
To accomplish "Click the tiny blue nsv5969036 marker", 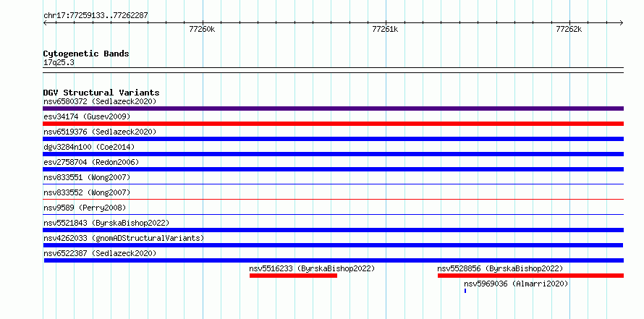I will (465, 291).
